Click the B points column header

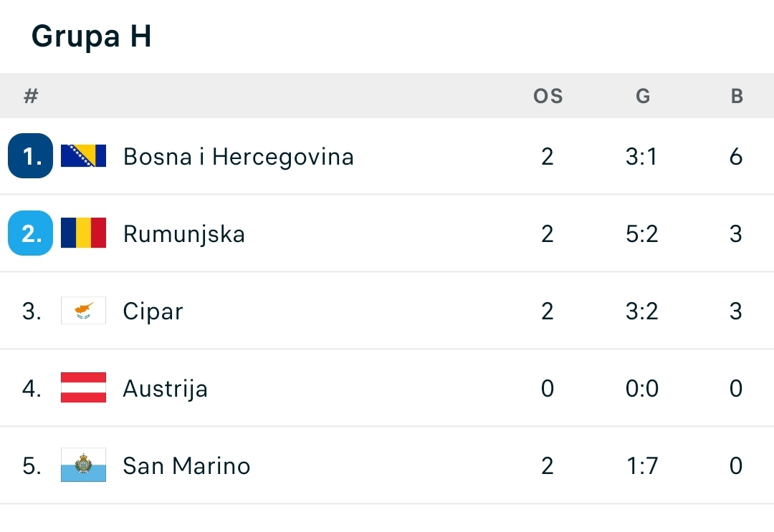click(737, 96)
